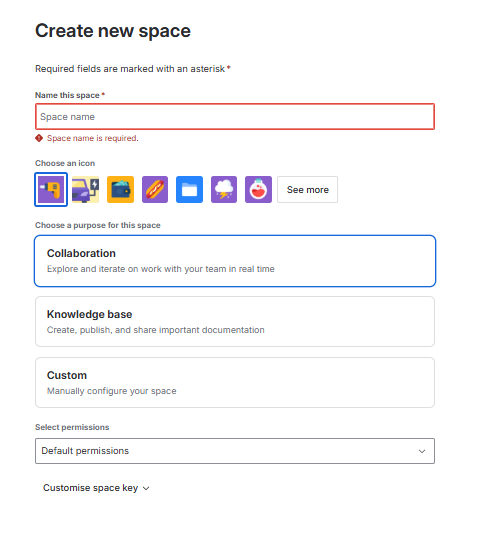Click the 'Select permissions' label
503x537 pixels.
coord(72,427)
